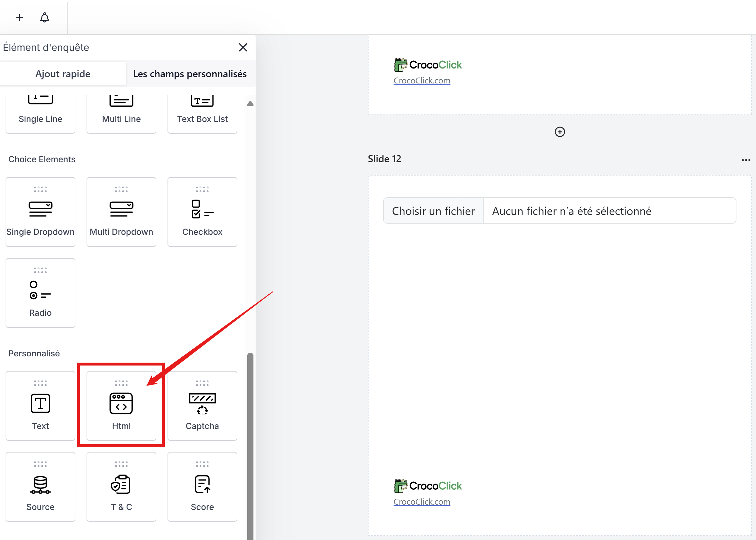
Task: Choose the Source element icon
Action: (x=40, y=485)
